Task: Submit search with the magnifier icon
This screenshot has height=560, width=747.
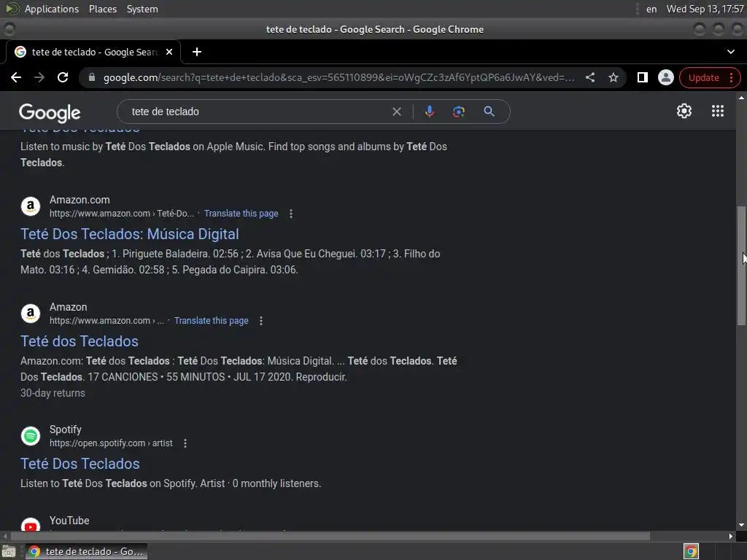Action: click(489, 112)
